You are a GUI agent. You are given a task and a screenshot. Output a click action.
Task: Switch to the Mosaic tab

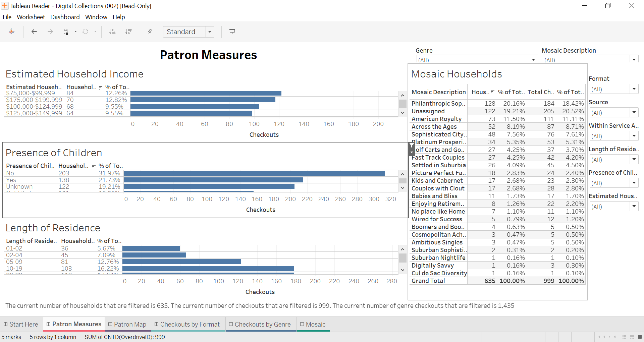313,324
